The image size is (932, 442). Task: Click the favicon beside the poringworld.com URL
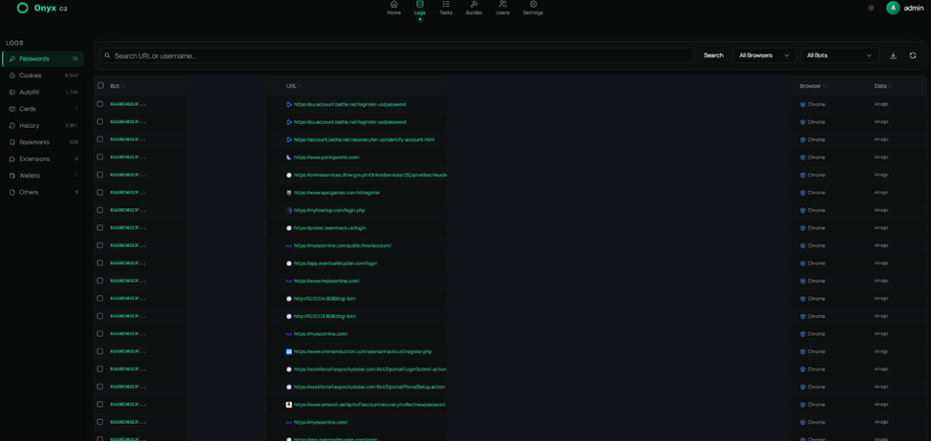coord(289,157)
